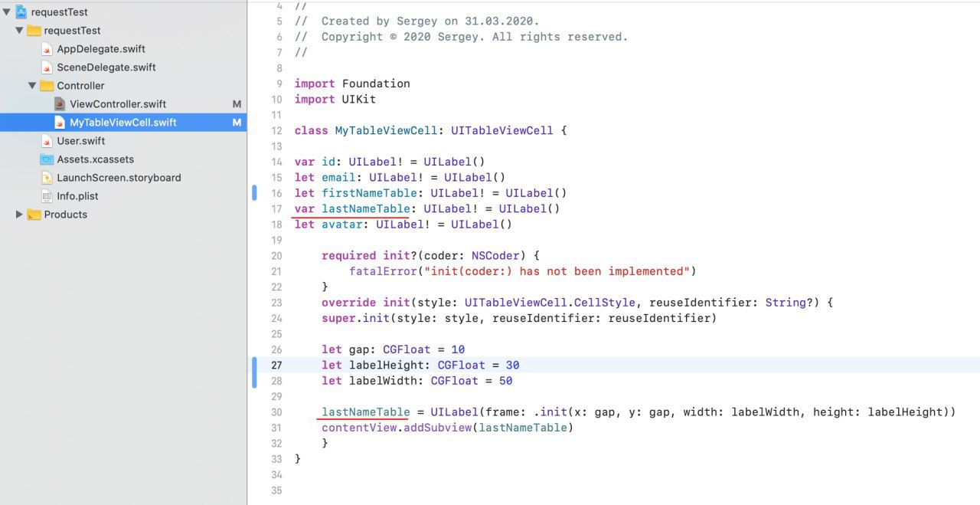
Task: Click the User.swift file icon
Action: point(47,141)
